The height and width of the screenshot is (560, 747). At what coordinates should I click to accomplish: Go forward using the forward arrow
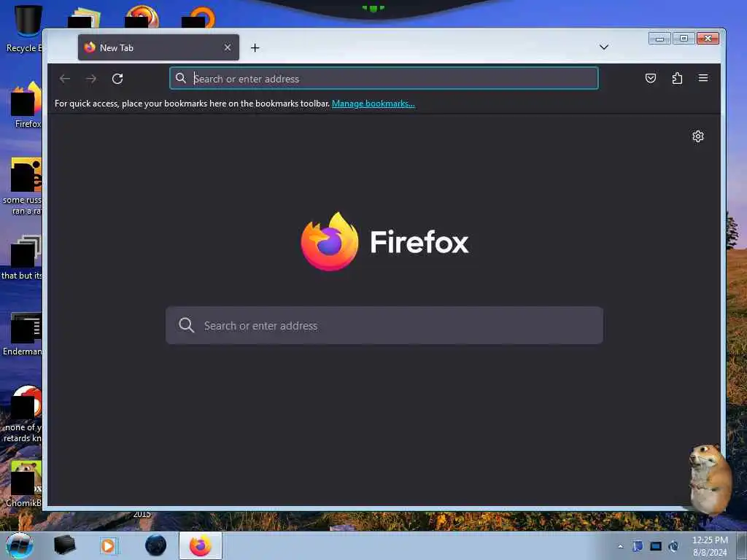[91, 79]
